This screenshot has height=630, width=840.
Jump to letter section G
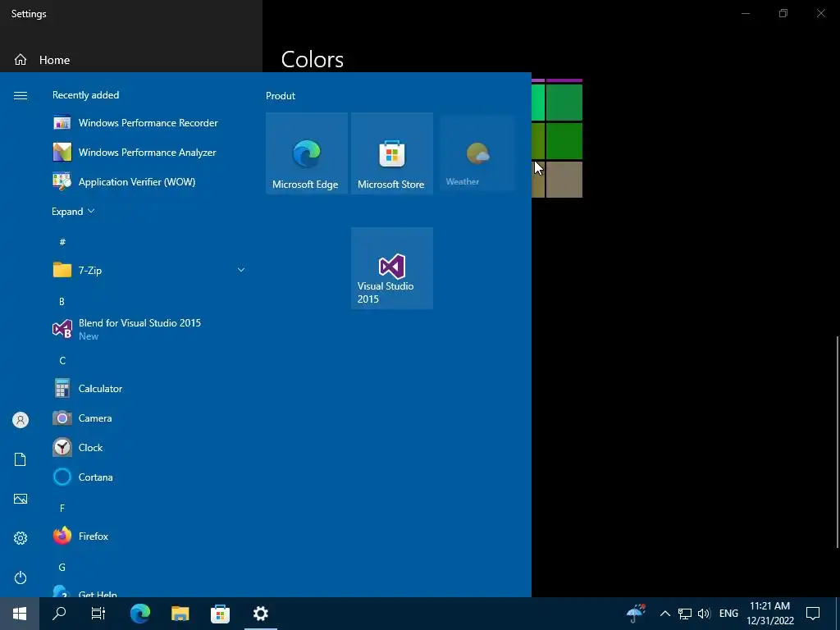pyautogui.click(x=62, y=567)
